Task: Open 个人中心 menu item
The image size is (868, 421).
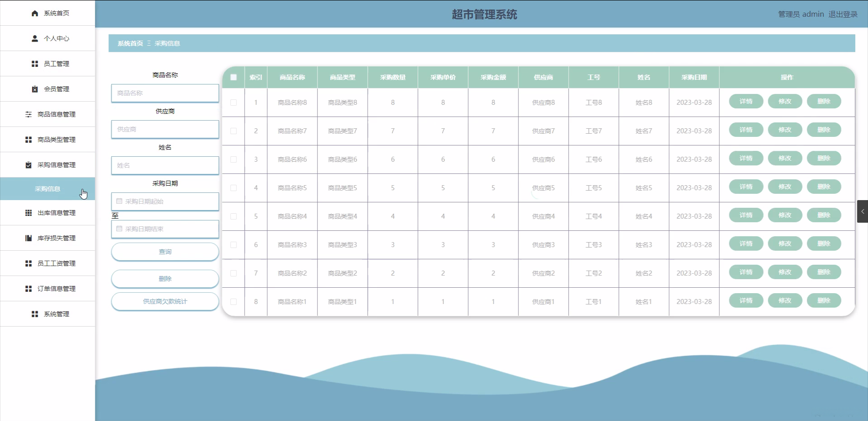Action: (47, 38)
